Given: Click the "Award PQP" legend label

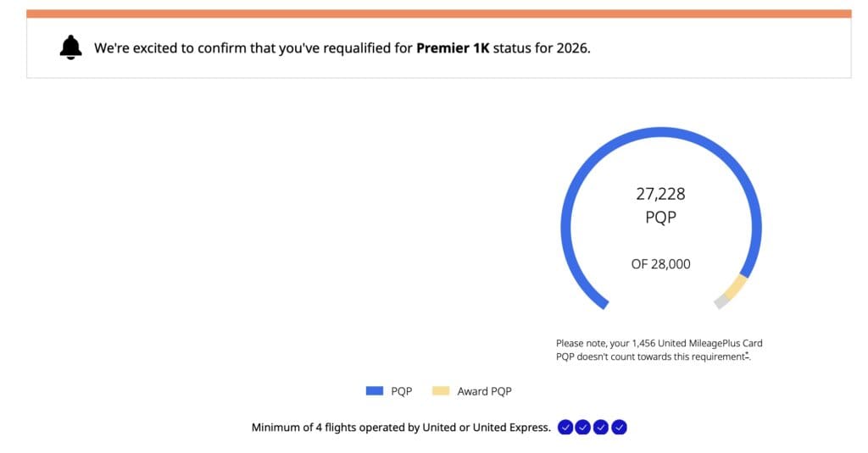Looking at the screenshot, I should (484, 391).
